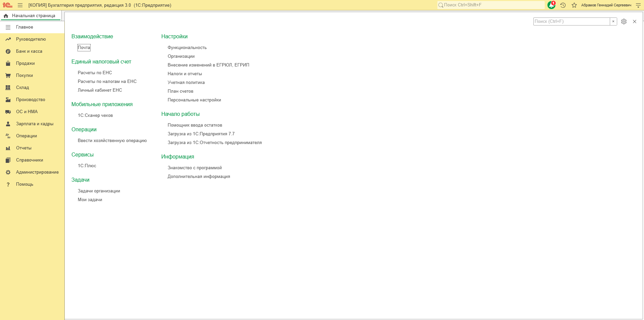Open service menu icon next to user name
This screenshot has height=320, width=644.
coord(638,5)
